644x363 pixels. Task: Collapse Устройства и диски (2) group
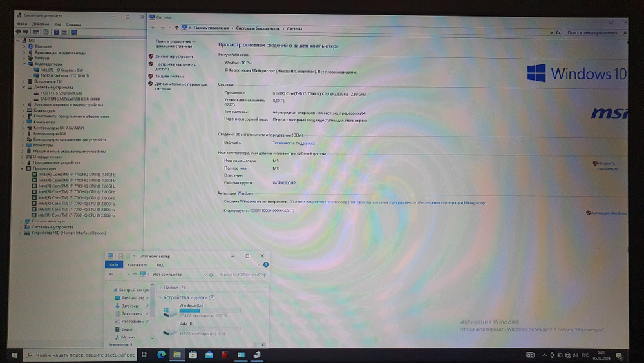[160, 297]
